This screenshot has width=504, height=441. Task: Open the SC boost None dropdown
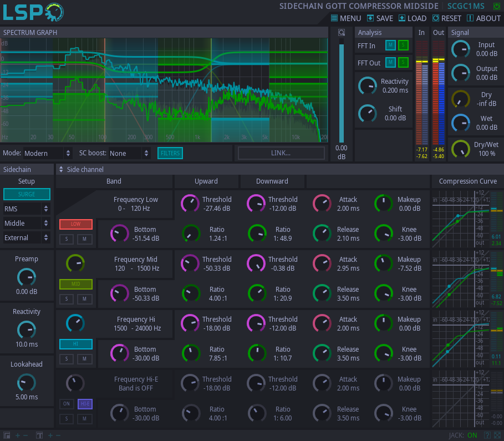[129, 153]
